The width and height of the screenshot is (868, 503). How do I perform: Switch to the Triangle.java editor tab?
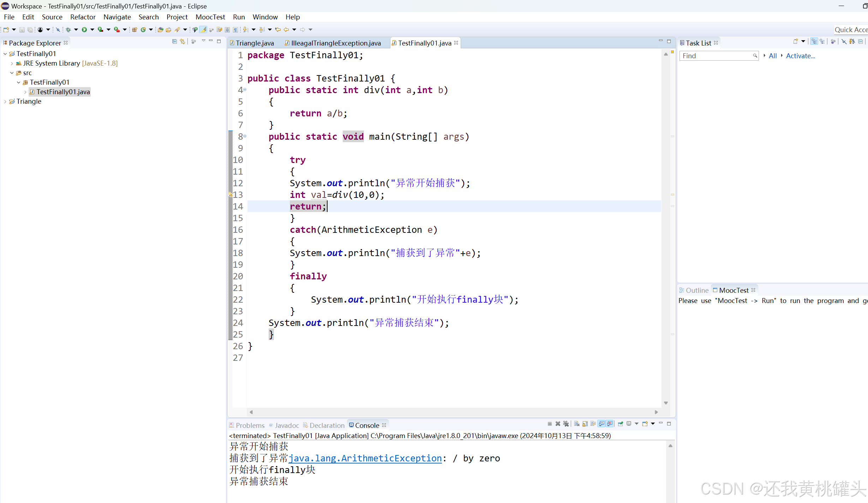pos(254,43)
